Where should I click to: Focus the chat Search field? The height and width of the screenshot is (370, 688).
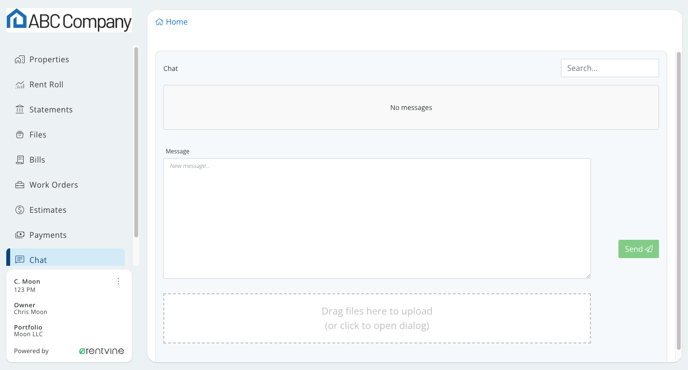(x=609, y=68)
